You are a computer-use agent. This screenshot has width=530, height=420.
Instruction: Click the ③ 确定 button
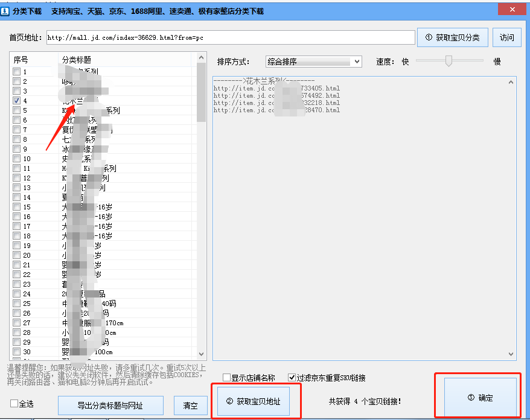[x=481, y=398]
